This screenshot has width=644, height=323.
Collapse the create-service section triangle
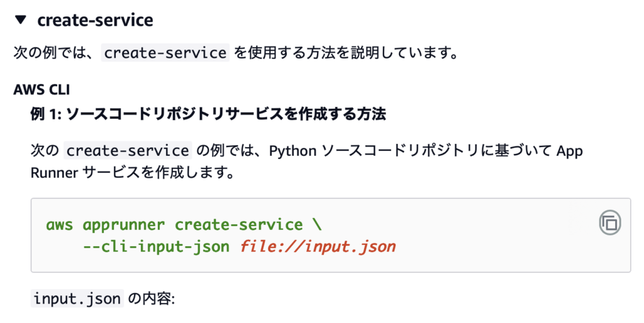(x=21, y=20)
